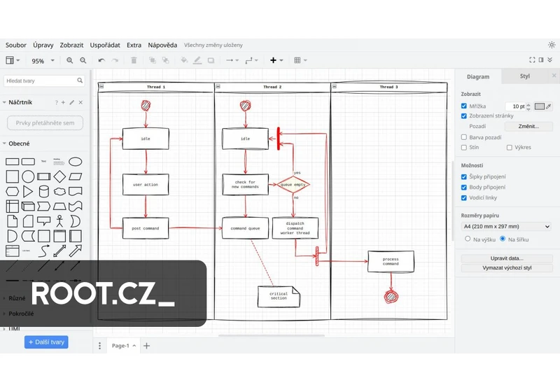Select the diamond shape in Obecné
The width and height of the screenshot is (560, 392).
pos(59,176)
